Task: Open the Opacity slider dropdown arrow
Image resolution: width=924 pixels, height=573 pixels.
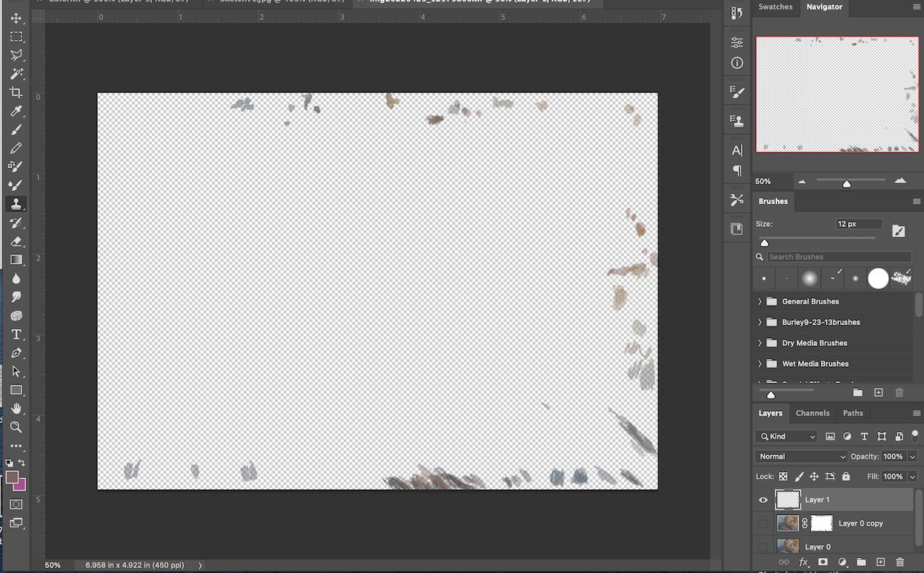Action: tap(913, 456)
